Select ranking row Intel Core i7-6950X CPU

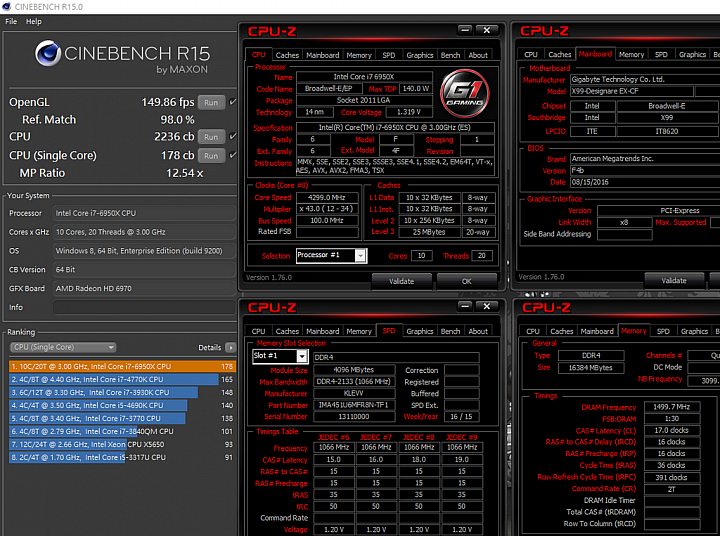click(x=122, y=367)
